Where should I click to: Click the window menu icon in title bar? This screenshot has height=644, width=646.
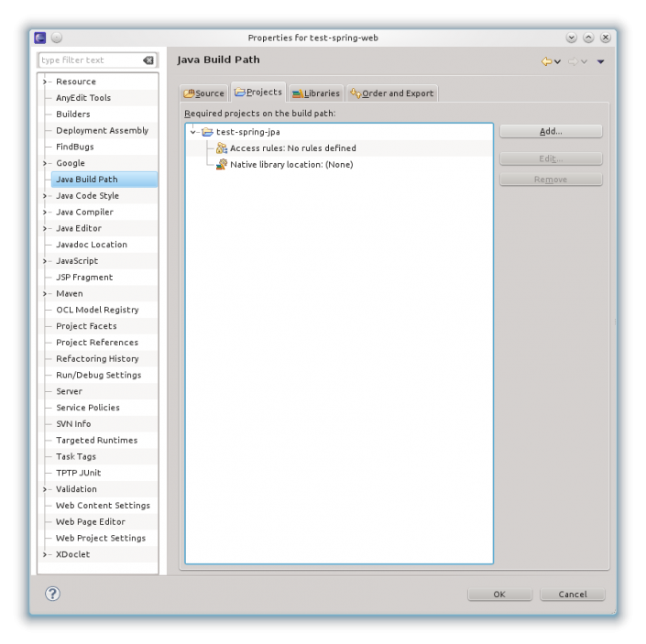(x=40, y=38)
